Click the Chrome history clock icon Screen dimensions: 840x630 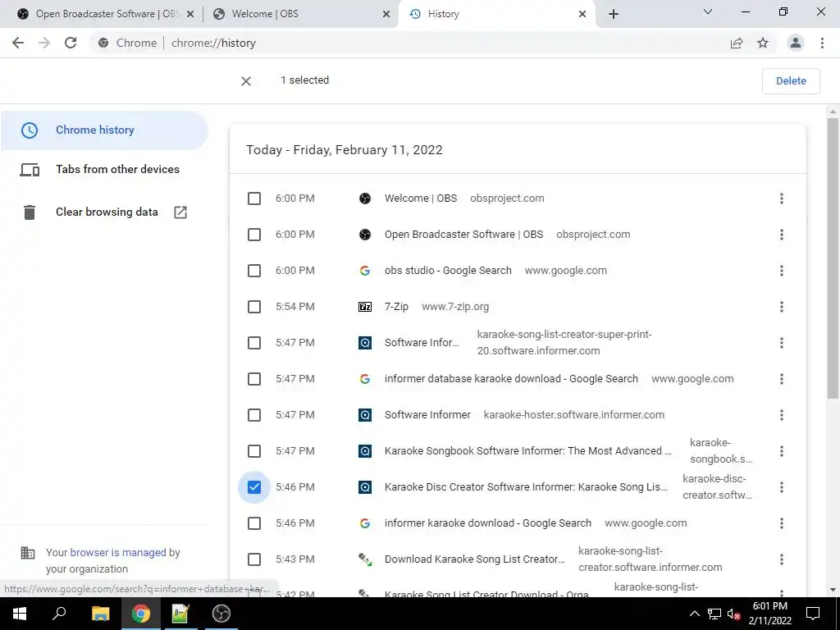pyautogui.click(x=30, y=130)
